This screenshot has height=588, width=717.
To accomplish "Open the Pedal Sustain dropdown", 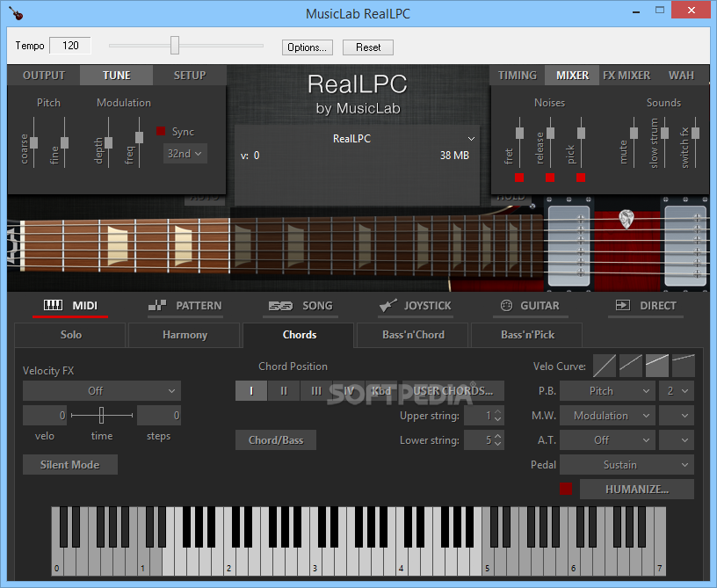I will tap(626, 465).
